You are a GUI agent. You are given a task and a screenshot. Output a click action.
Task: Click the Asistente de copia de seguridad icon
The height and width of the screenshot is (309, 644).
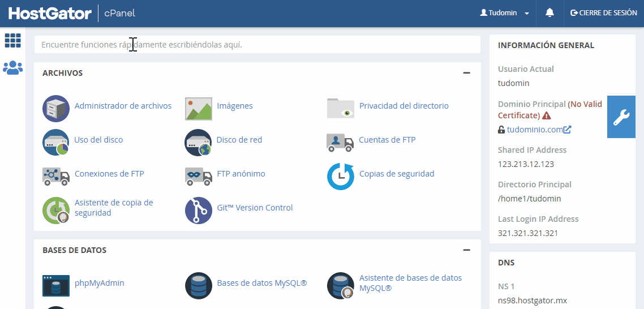pos(56,211)
